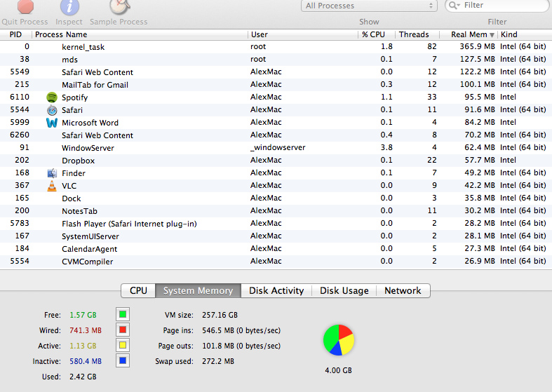This screenshot has height=392, width=552.
Task: Select the Finder icon in list
Action: (x=52, y=173)
